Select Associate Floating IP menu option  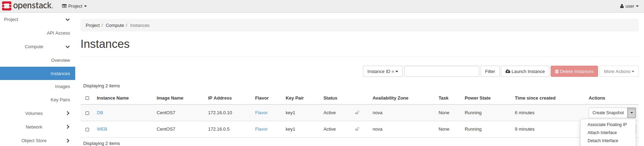coord(607,125)
